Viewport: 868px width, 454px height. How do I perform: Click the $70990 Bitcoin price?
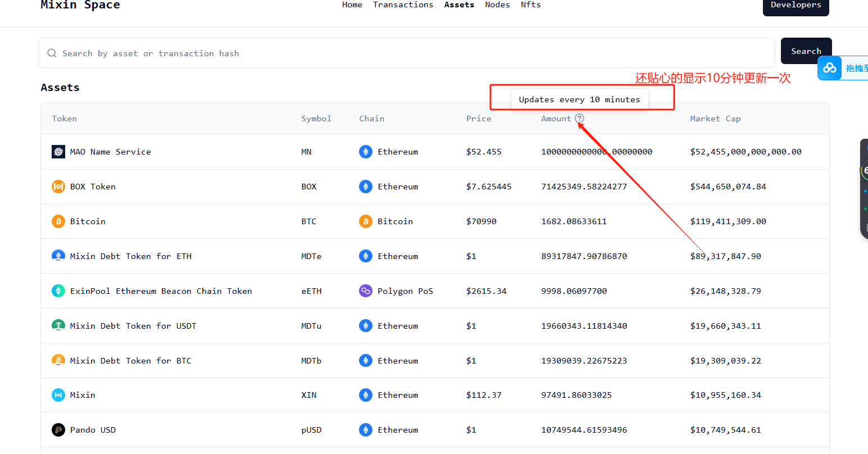(x=481, y=221)
